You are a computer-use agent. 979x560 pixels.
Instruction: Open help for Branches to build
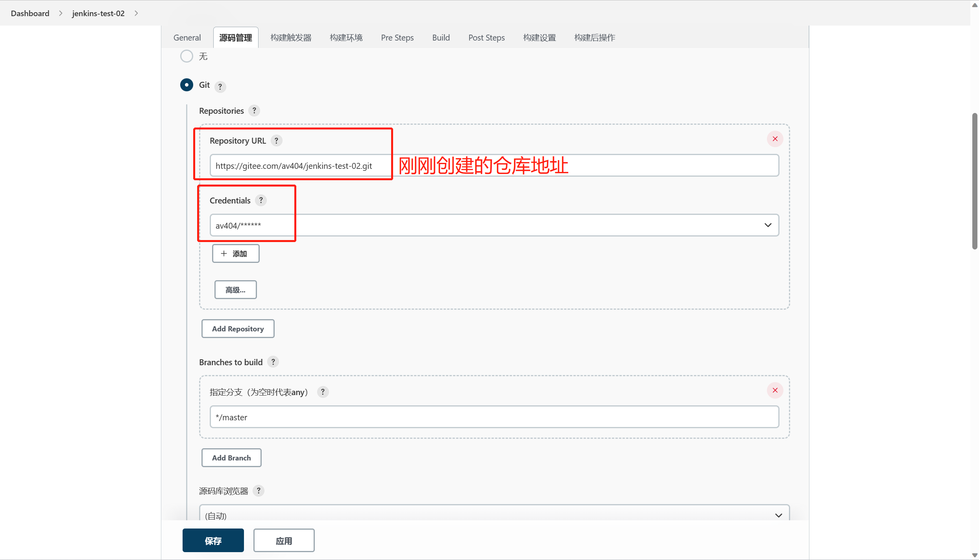coord(273,362)
